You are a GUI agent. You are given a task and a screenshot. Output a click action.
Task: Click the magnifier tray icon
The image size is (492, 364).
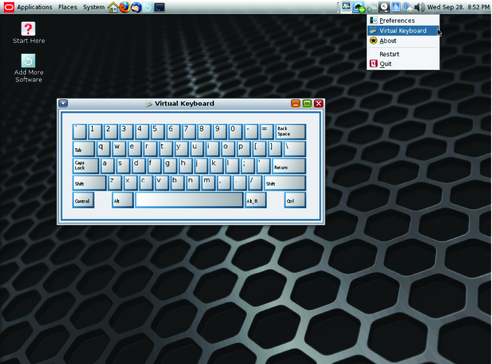tap(384, 7)
